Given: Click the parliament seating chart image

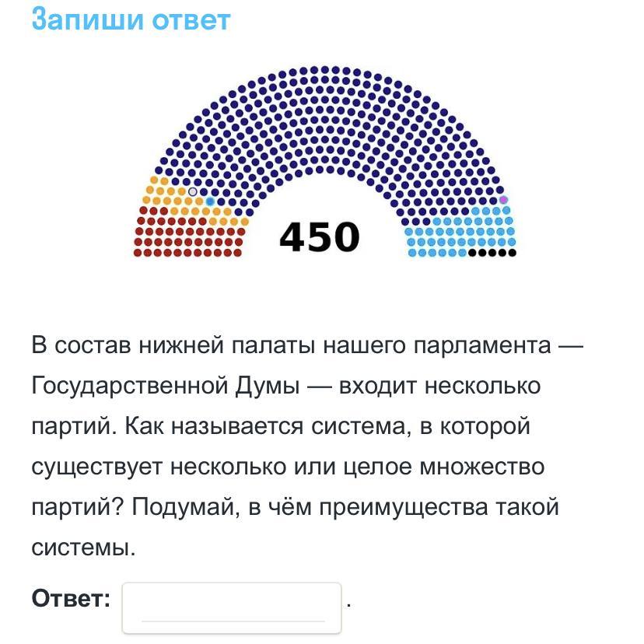Looking at the screenshot, I should point(324,163).
